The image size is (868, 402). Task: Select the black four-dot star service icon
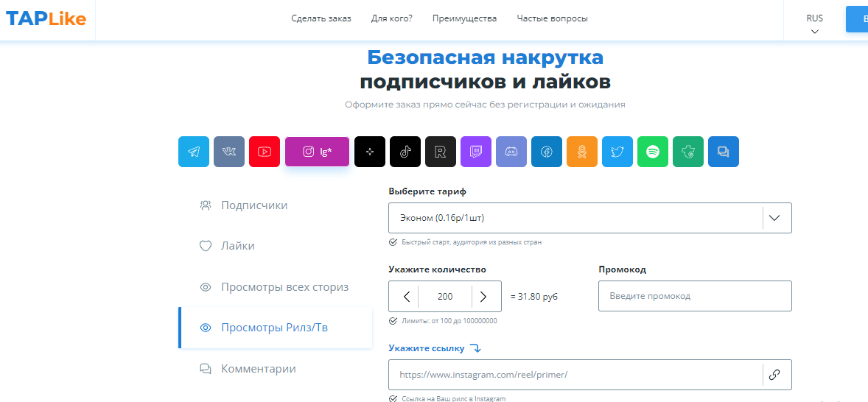(x=370, y=152)
